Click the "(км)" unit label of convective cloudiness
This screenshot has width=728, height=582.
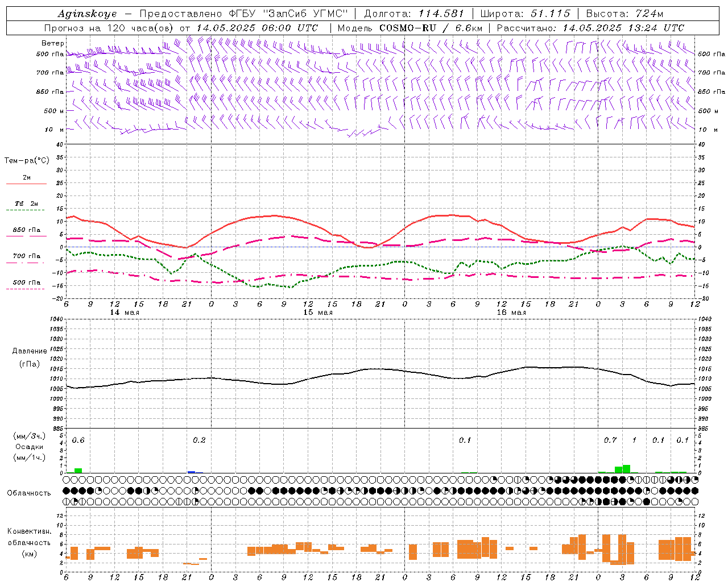coord(29,554)
